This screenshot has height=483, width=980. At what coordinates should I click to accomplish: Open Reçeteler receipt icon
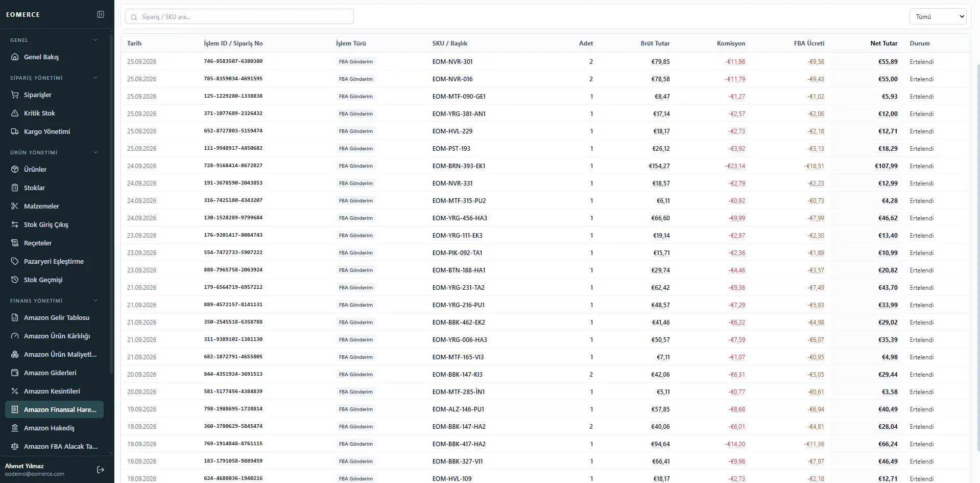click(x=15, y=243)
